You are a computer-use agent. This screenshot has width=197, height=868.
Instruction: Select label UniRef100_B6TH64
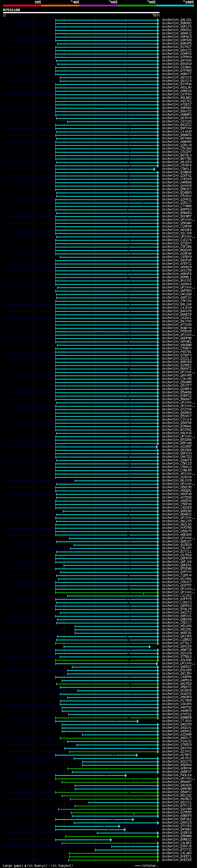(x=177, y=139)
